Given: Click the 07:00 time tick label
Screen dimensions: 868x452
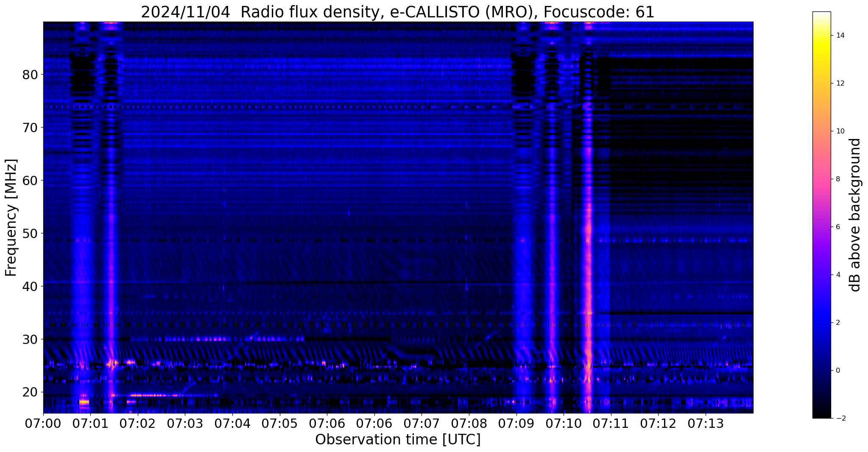Looking at the screenshot, I should [x=43, y=423].
